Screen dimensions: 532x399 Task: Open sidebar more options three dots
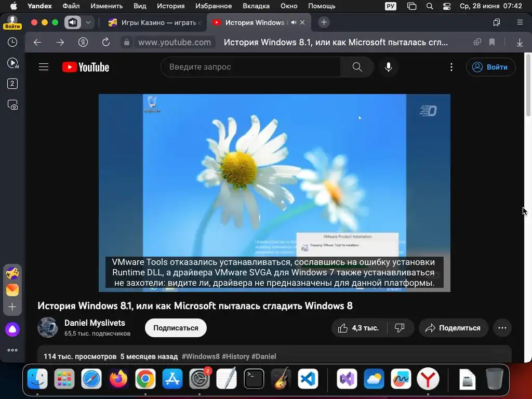click(x=12, y=350)
